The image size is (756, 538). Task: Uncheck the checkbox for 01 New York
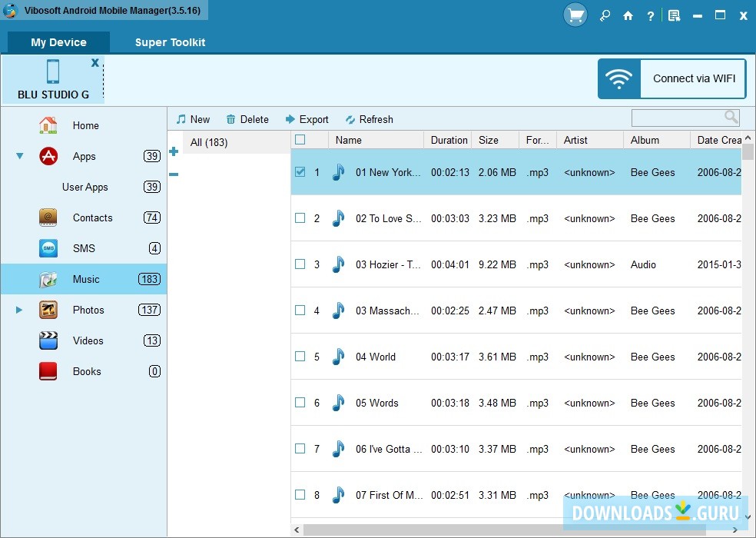[300, 172]
